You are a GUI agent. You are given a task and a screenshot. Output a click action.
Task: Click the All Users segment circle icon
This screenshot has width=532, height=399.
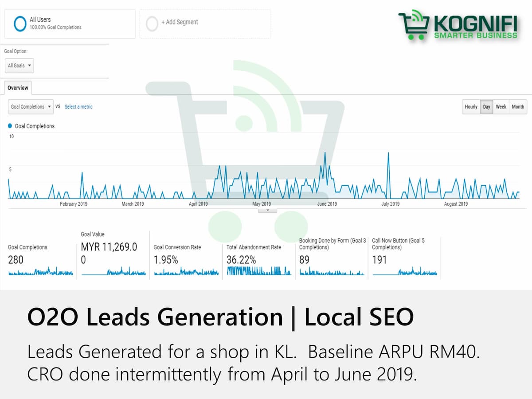20,23
